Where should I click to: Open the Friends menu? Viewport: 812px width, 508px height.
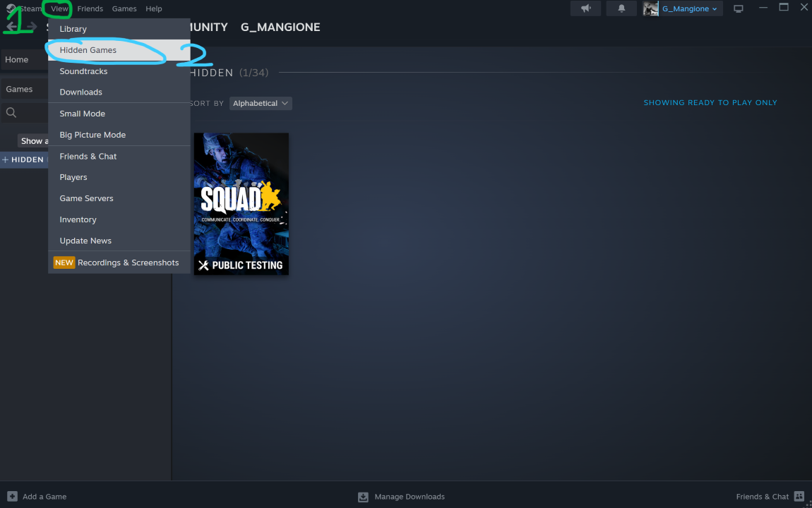90,8
